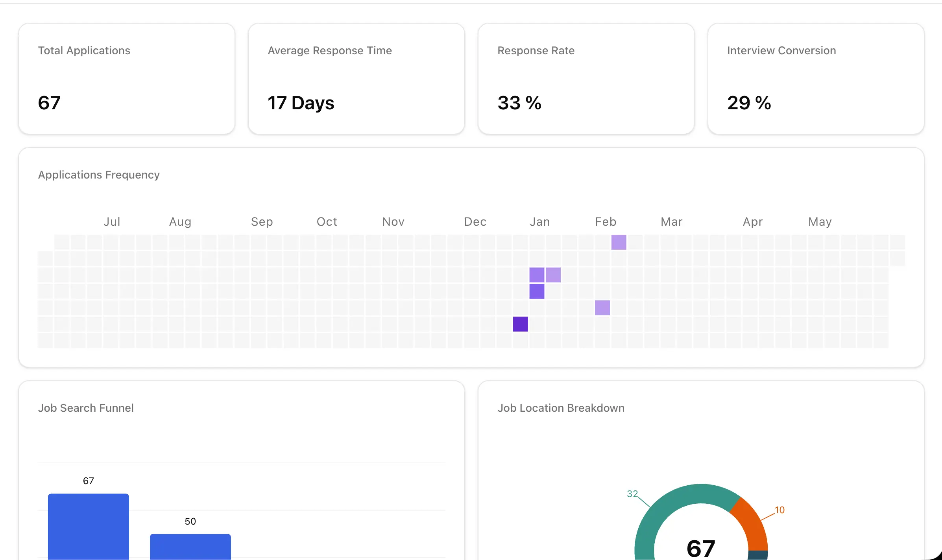Click the 29 % value
942x560 pixels.
[749, 103]
